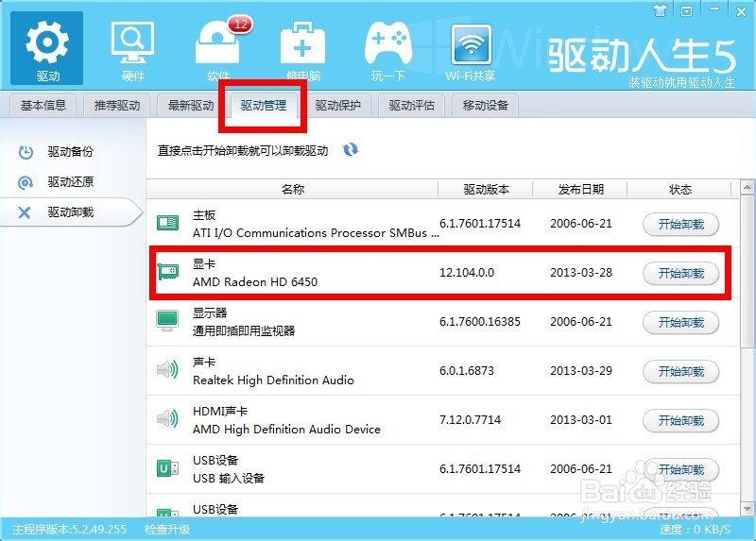Click the 速度：0 KB/S status text
This screenshot has height=541, width=756.
point(695,530)
